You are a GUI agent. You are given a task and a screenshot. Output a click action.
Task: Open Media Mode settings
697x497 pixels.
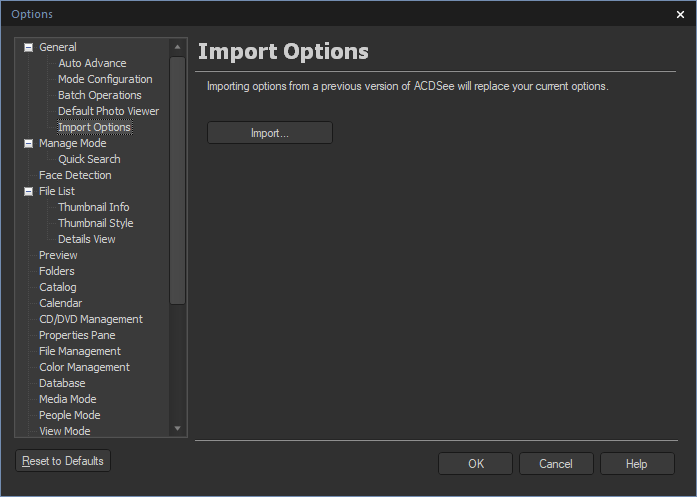tap(68, 399)
